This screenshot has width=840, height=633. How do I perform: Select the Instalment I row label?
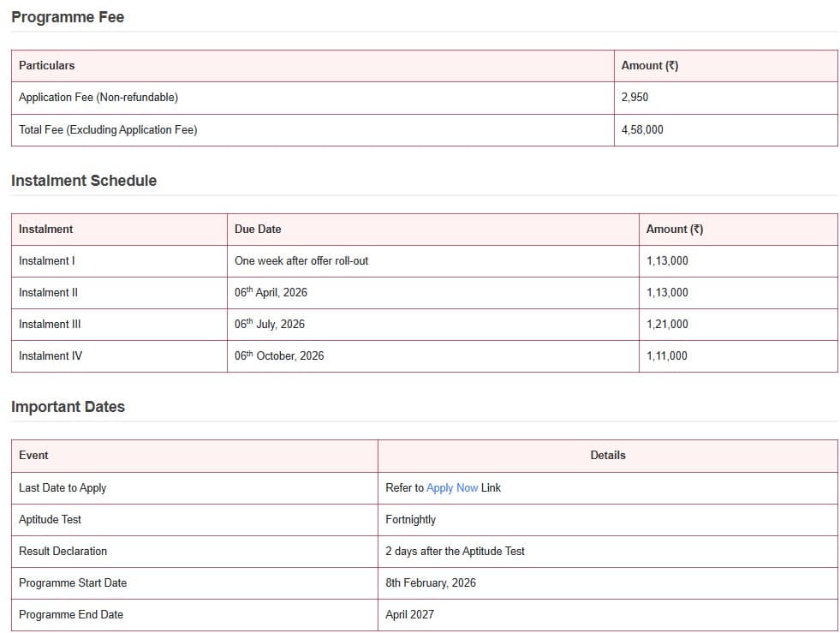(x=47, y=260)
